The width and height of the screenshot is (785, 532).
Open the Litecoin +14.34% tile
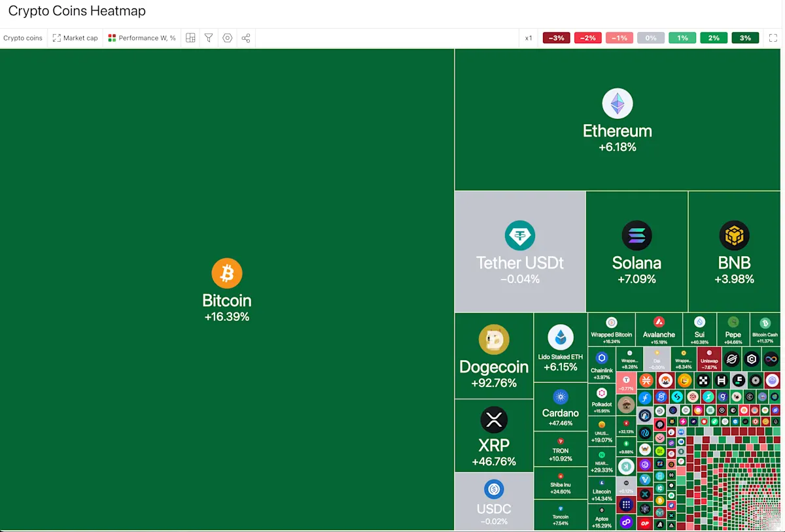602,489
